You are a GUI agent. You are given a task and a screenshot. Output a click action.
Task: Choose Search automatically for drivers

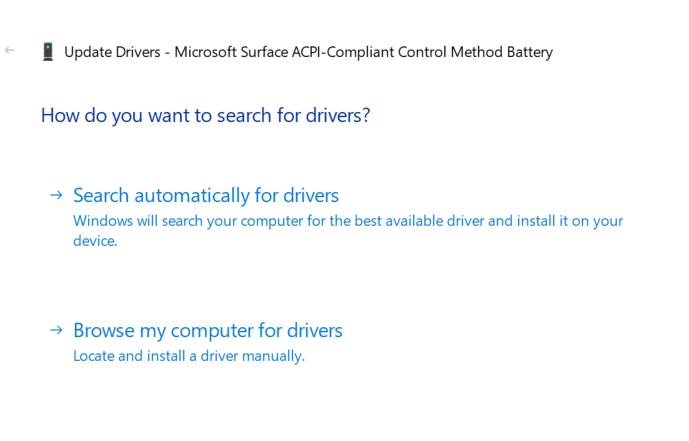pos(206,195)
